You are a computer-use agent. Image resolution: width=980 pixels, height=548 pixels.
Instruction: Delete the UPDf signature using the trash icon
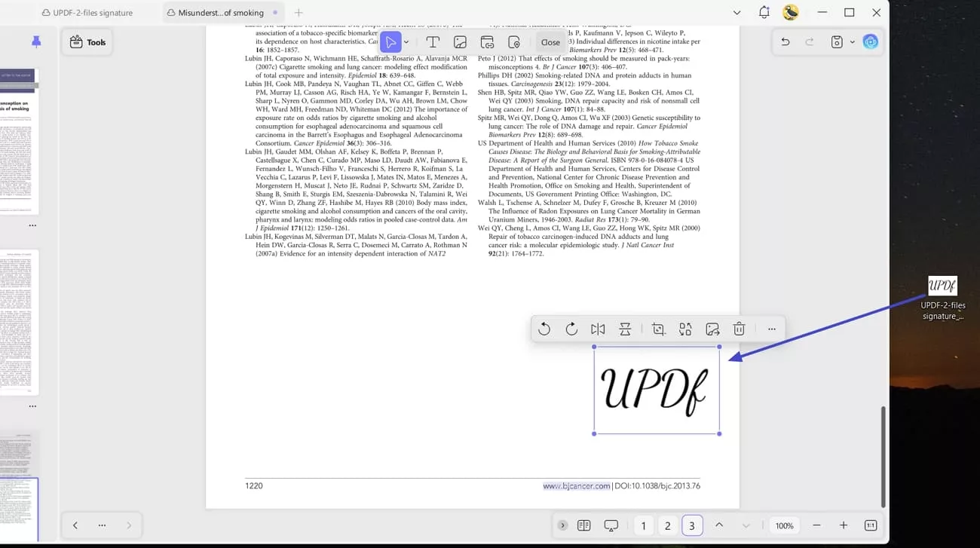[x=739, y=329]
